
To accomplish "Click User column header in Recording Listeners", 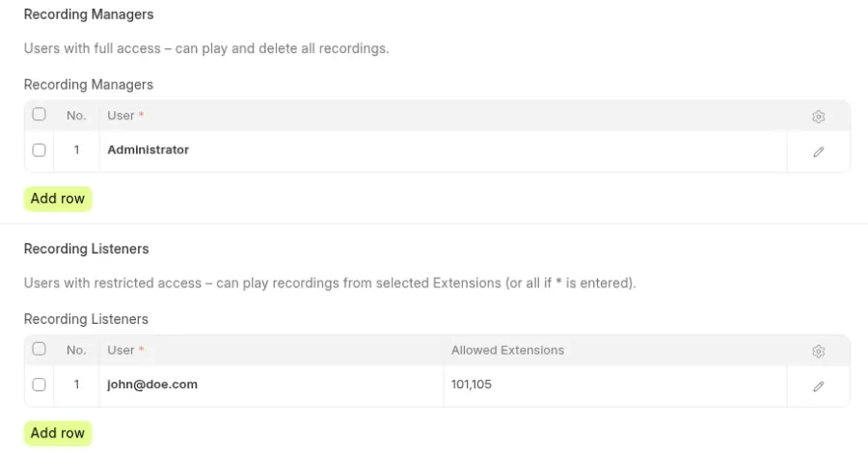I will pos(122,350).
